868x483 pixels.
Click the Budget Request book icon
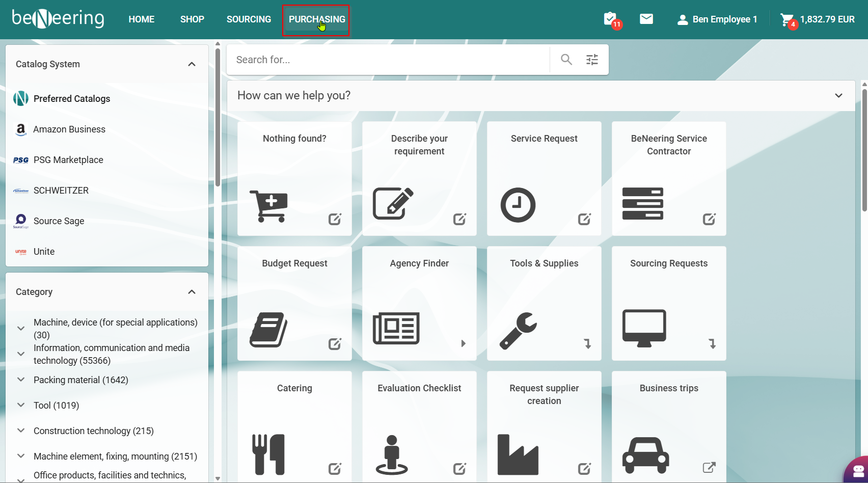pyautogui.click(x=268, y=330)
